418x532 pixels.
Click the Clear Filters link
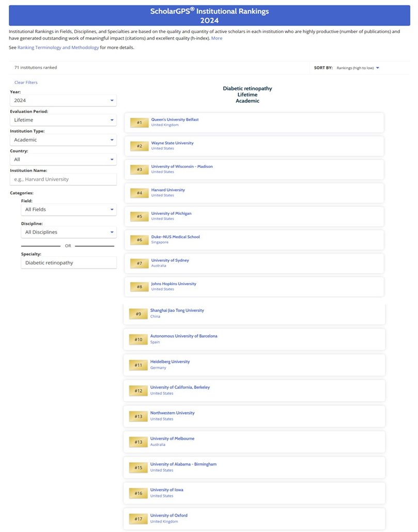(26, 83)
